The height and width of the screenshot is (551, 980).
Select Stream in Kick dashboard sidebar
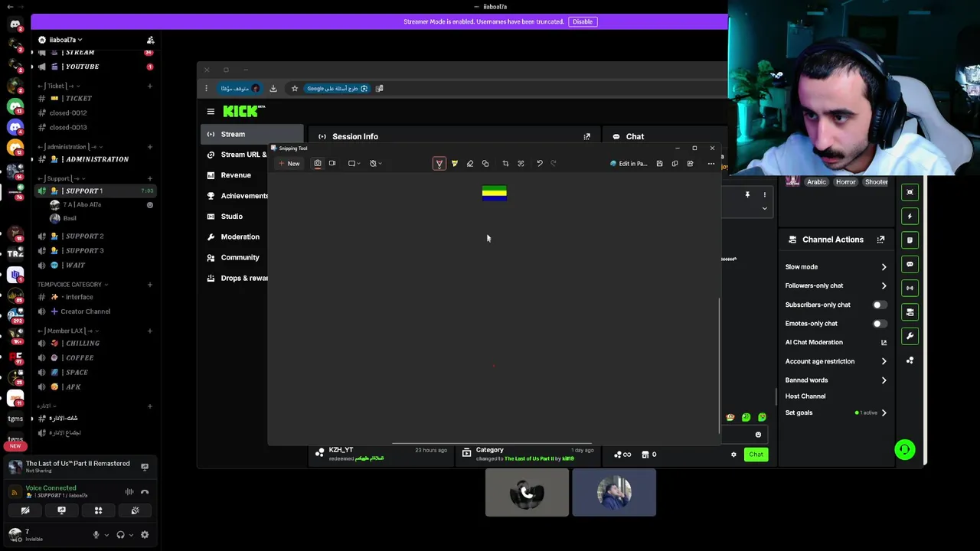[x=252, y=134]
